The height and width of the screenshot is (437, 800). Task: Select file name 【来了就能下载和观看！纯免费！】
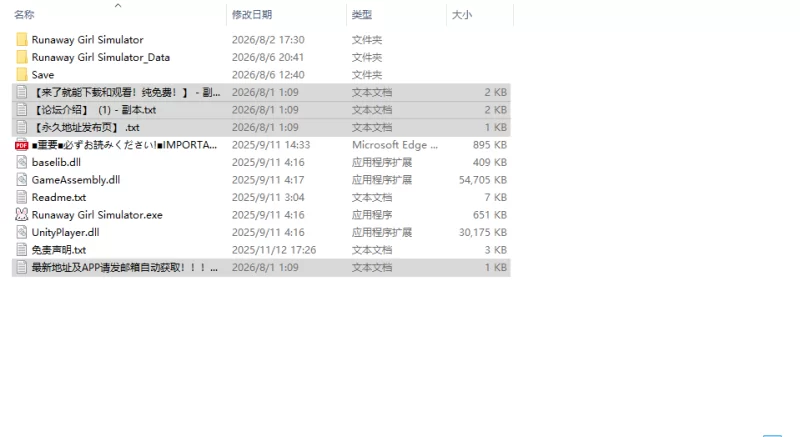coord(126,92)
